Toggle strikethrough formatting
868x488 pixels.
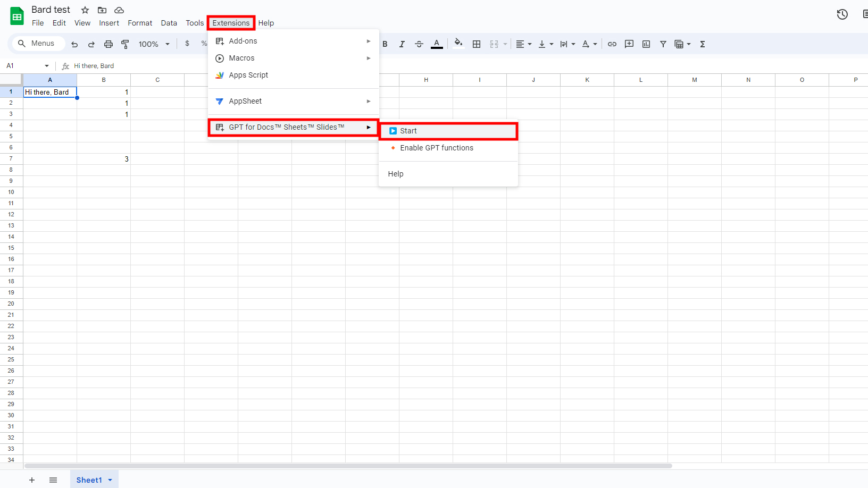pyautogui.click(x=419, y=44)
